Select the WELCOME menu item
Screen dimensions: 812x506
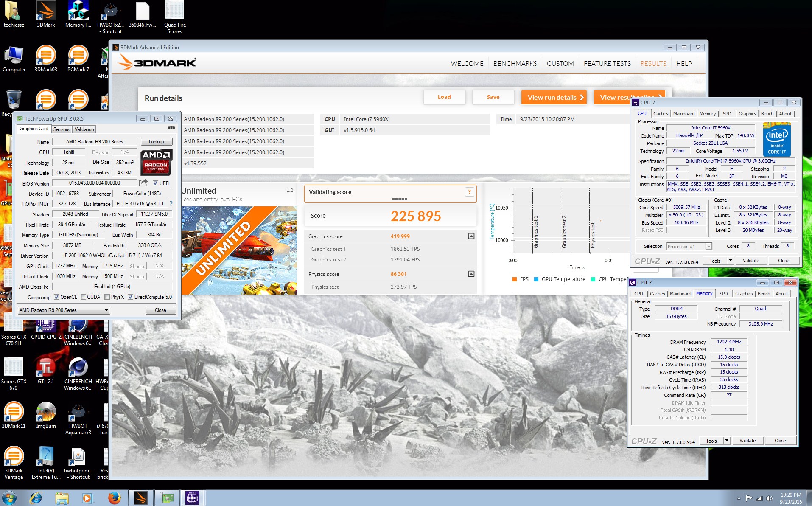tap(467, 63)
